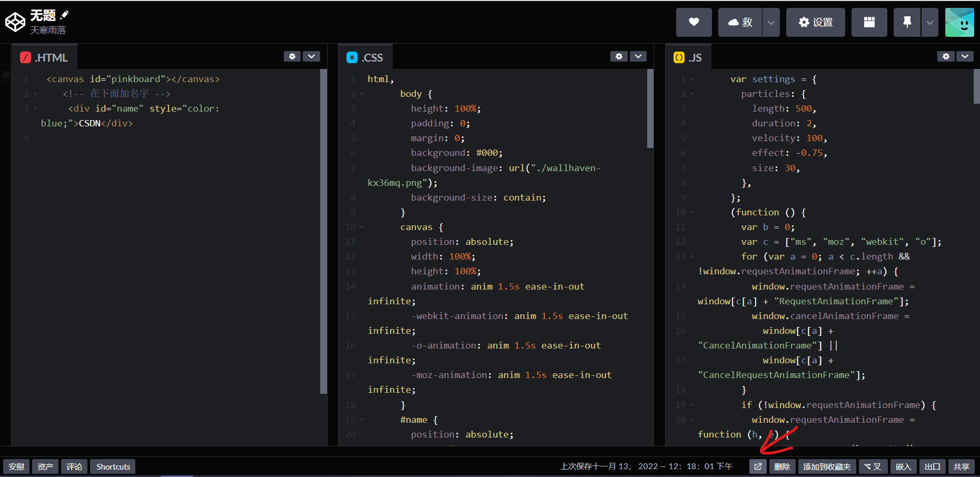Image resolution: width=980 pixels, height=477 pixels.
Task: Open the JS editor gear settings
Action: [946, 56]
